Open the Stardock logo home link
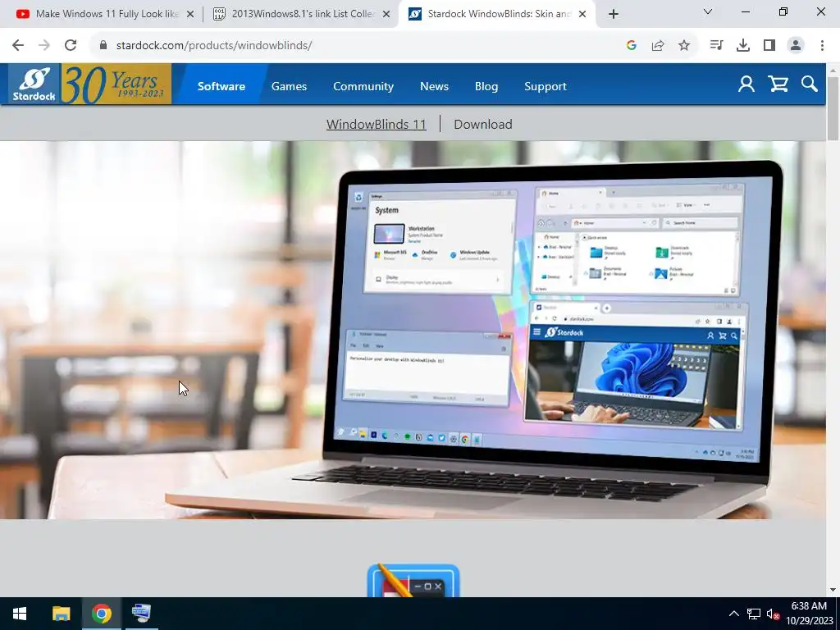Viewport: 840px width, 630px height. tap(34, 84)
